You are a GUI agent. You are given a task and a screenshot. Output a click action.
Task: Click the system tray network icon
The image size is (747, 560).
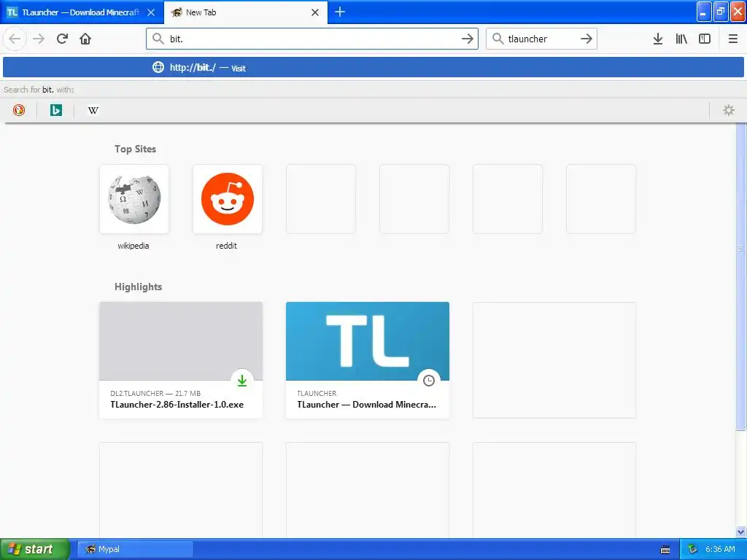point(693,550)
